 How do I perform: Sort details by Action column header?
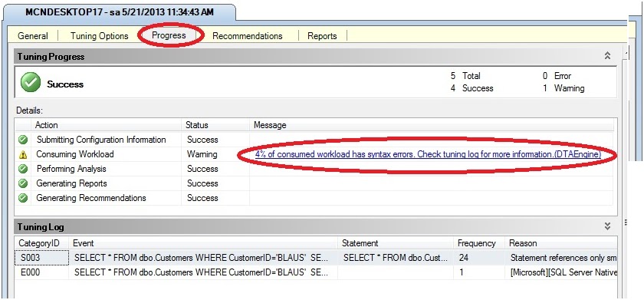click(107, 125)
